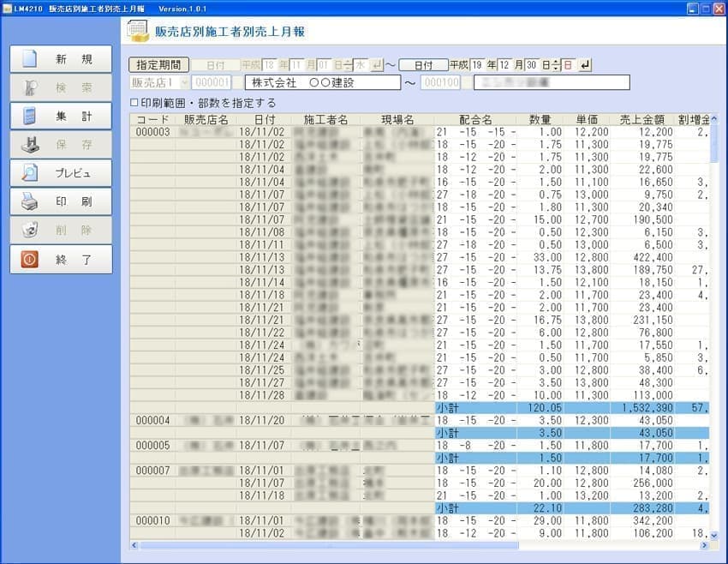Click the end 日付 button
Screen dimensions: 728x564
(423, 65)
